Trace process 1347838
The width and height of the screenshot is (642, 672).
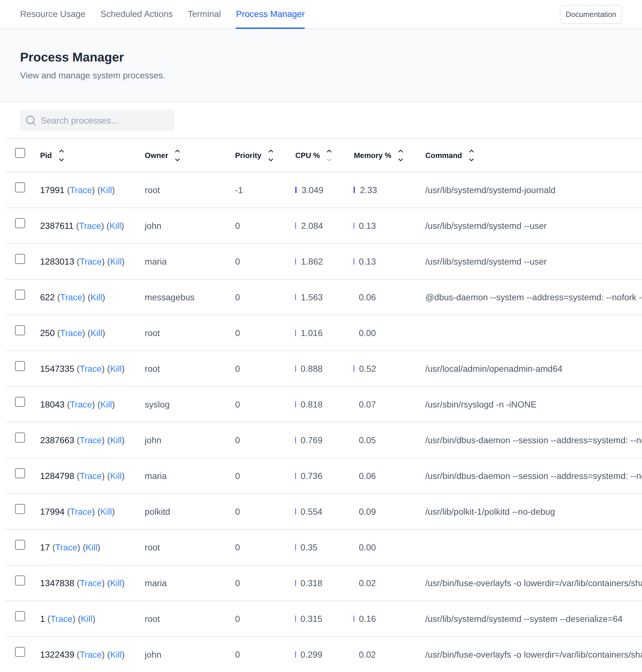point(91,583)
